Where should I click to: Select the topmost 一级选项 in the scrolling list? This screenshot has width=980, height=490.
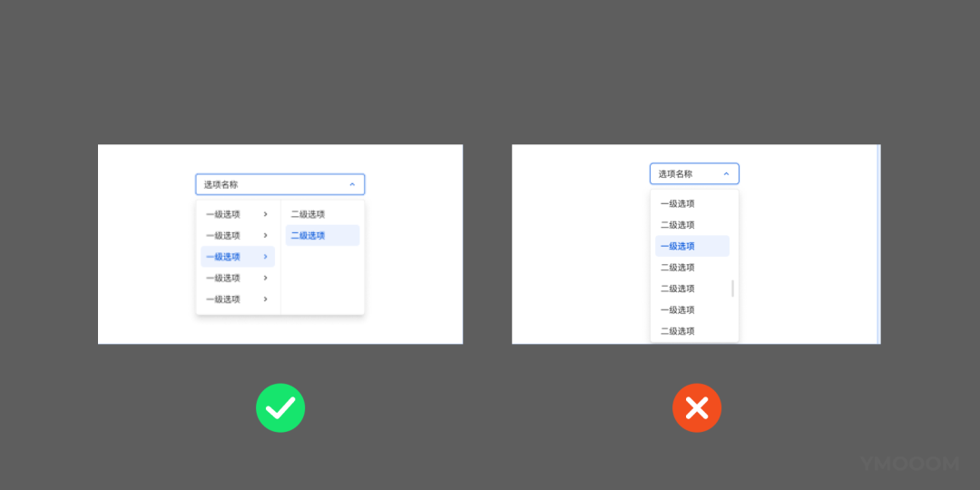click(x=678, y=204)
